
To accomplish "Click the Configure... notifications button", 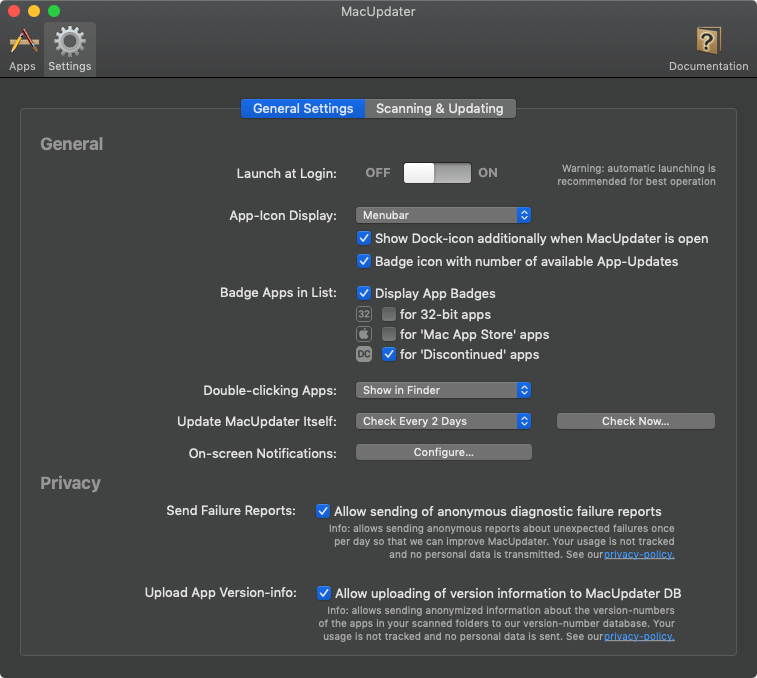I will 443,452.
